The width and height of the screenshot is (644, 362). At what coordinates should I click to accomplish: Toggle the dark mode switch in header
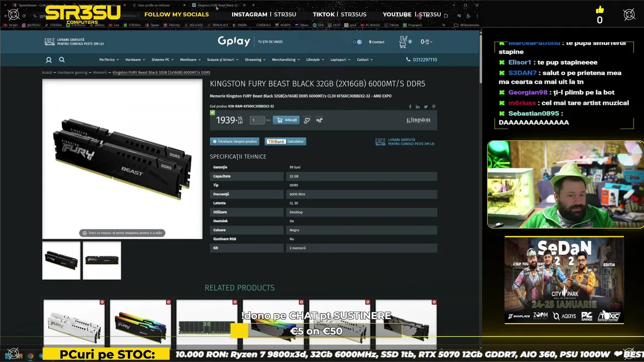tap(357, 42)
